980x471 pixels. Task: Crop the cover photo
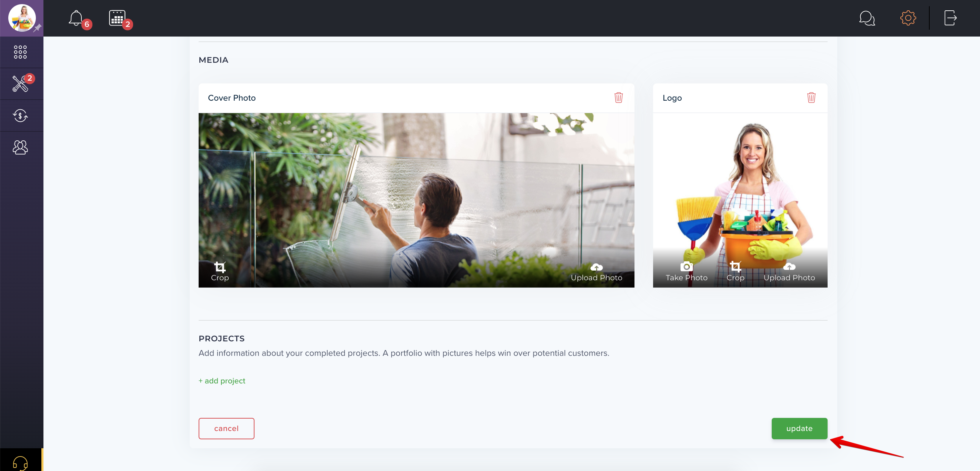[220, 272]
